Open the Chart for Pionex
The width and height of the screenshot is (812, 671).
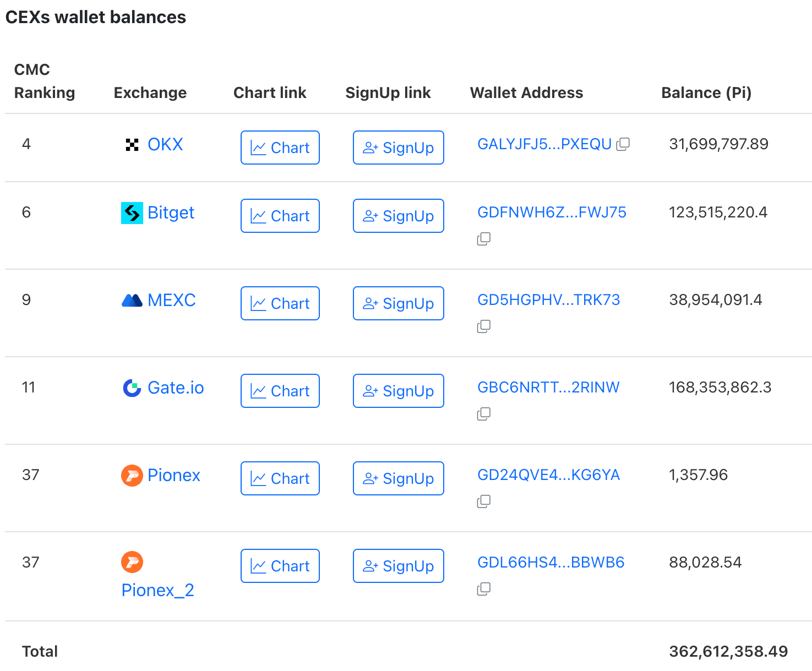[x=280, y=478]
